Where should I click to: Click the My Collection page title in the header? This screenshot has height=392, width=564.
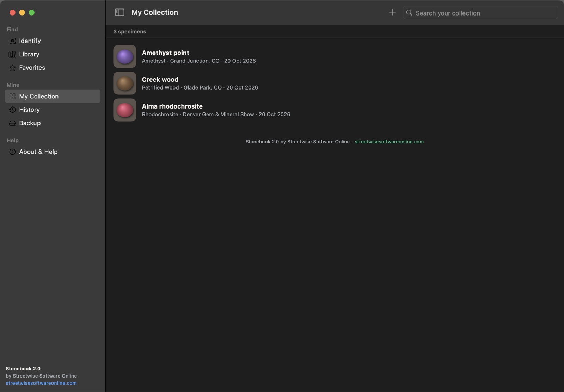pyautogui.click(x=155, y=12)
